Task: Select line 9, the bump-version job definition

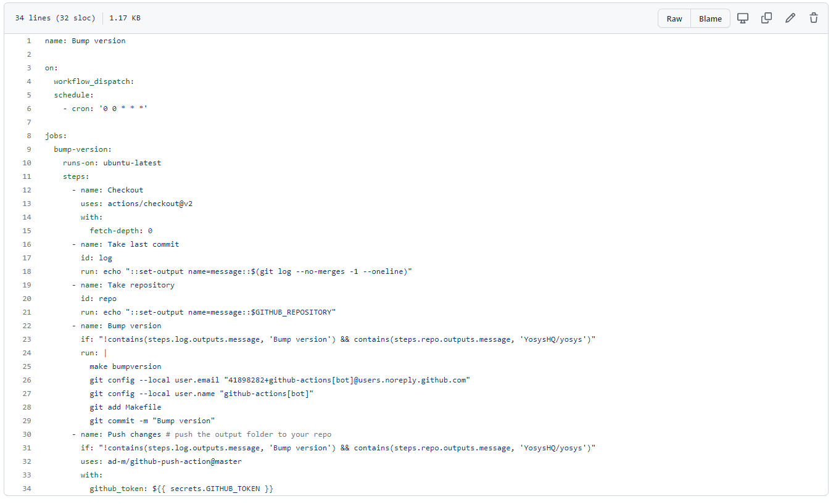Action: [28, 149]
